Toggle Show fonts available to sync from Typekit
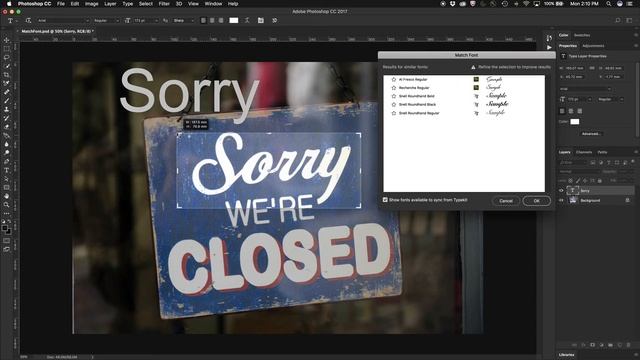 pos(385,200)
